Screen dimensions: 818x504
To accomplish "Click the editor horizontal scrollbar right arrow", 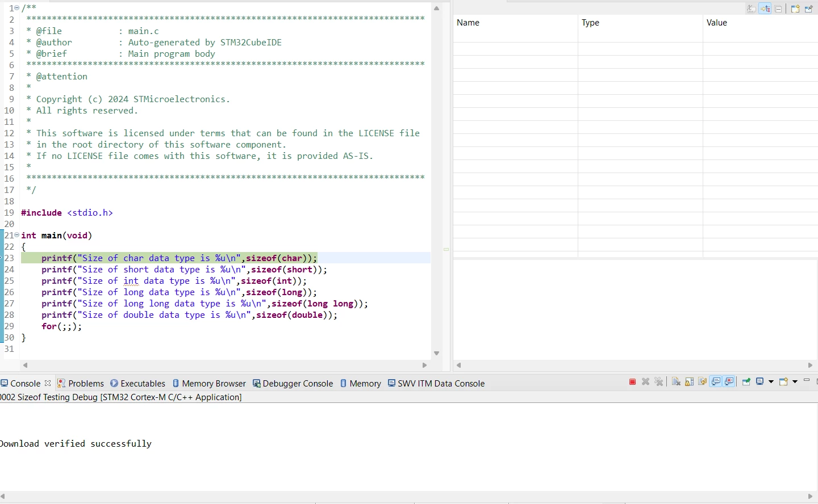I will click(x=424, y=365).
